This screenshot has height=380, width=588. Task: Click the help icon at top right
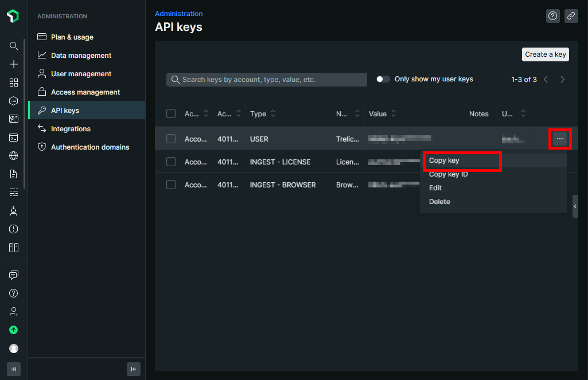tap(553, 15)
